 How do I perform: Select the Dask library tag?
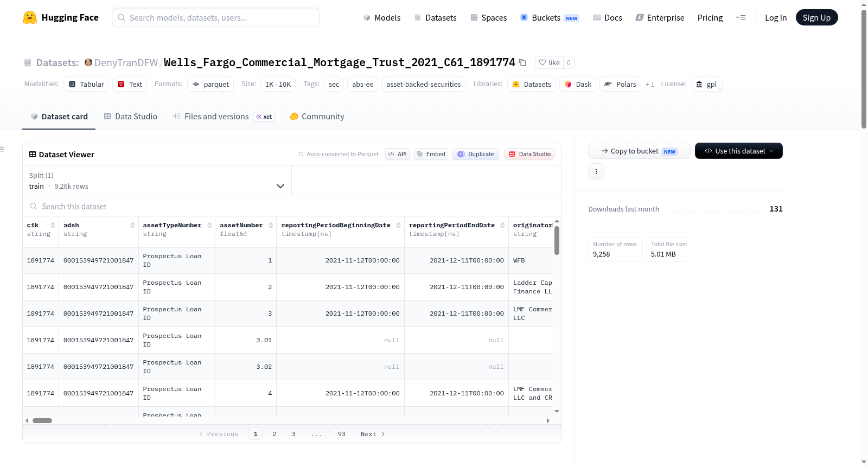tap(578, 84)
